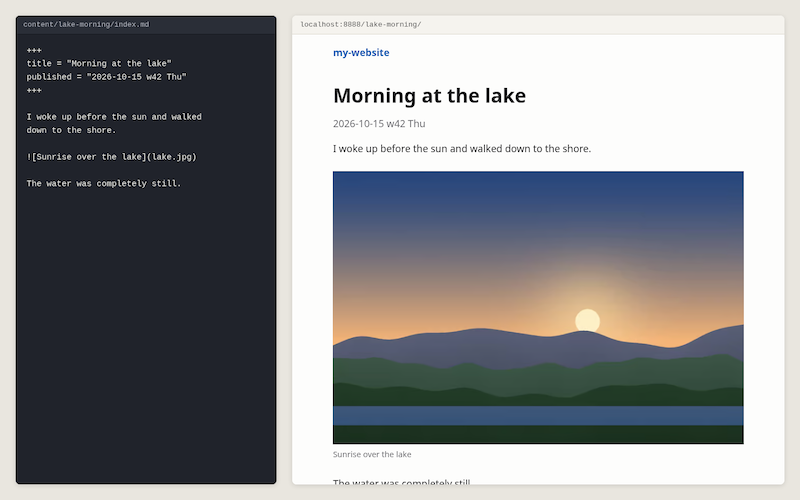This screenshot has height=500, width=800.
Task: Click the editor line "The water was completely still."
Action: [104, 183]
